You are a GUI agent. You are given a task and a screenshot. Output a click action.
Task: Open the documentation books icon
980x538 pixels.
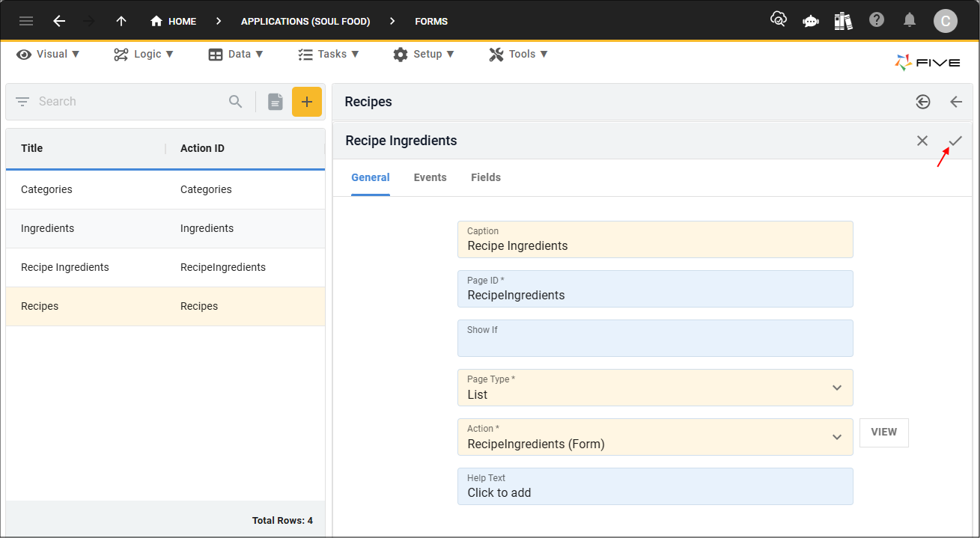844,21
